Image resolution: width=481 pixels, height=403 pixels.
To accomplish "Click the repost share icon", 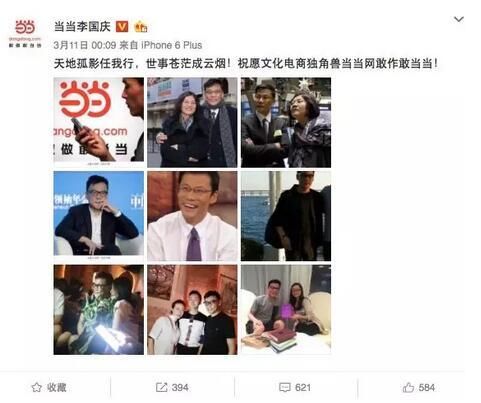I will point(161,387).
